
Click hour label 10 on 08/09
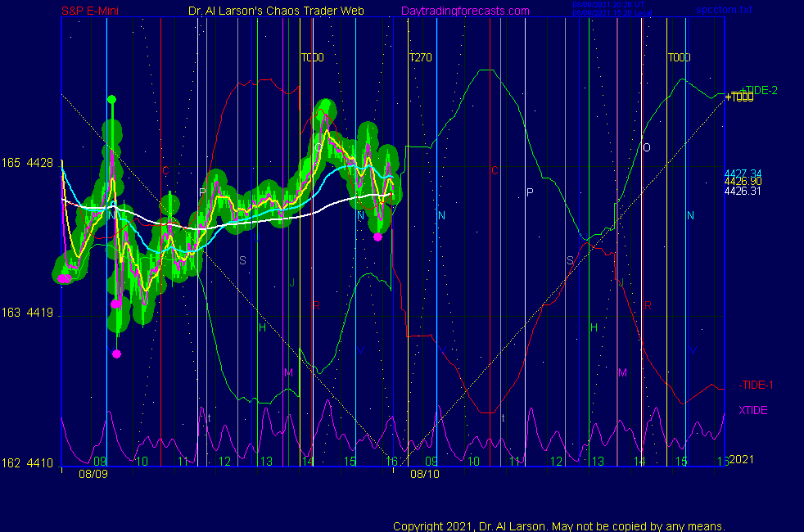point(142,462)
